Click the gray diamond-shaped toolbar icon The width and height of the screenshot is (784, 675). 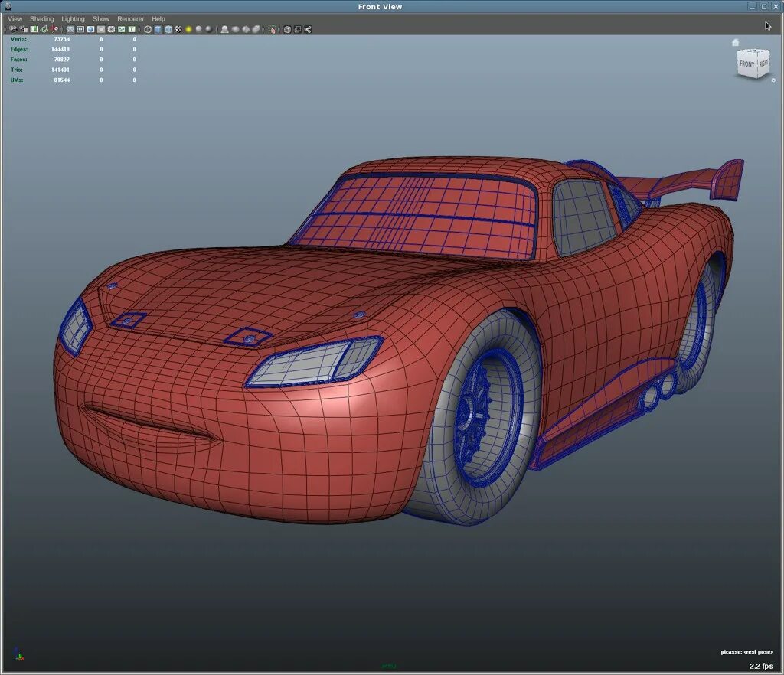246,30
